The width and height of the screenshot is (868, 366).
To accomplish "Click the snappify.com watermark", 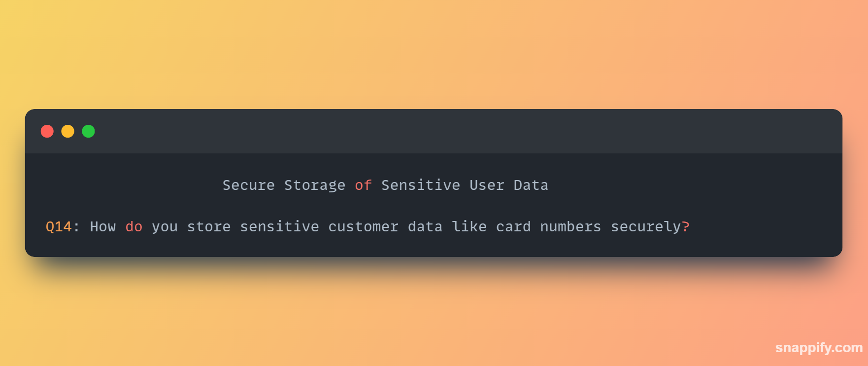I will tap(819, 348).
